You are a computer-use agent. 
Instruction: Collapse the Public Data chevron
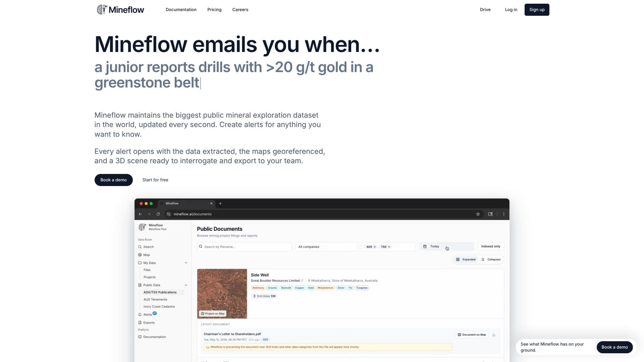click(x=186, y=285)
